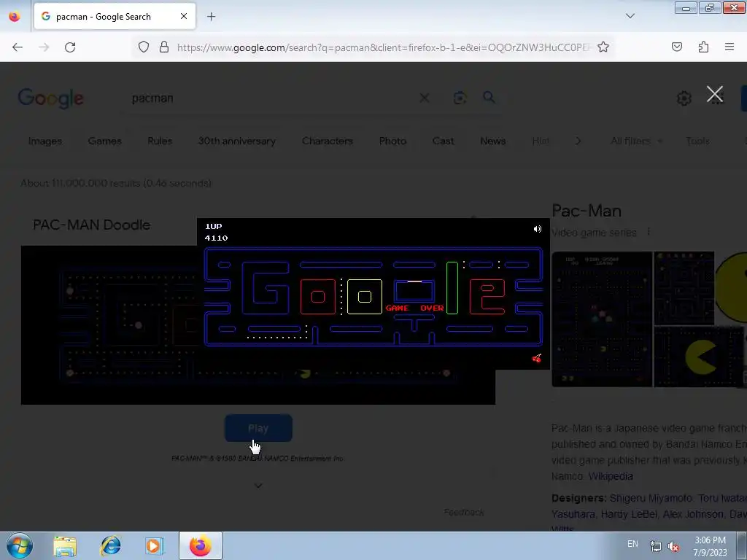Viewport: 747px width, 560px height.
Task: Click the Feedback link
Action: point(464,513)
